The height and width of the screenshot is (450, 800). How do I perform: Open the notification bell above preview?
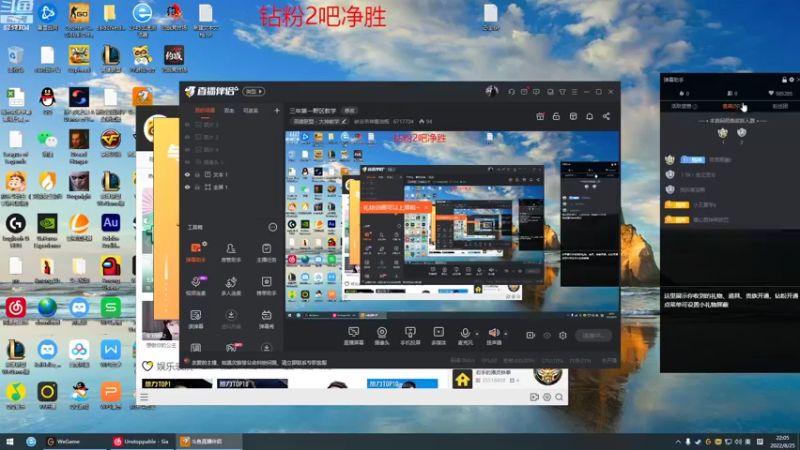(589, 116)
